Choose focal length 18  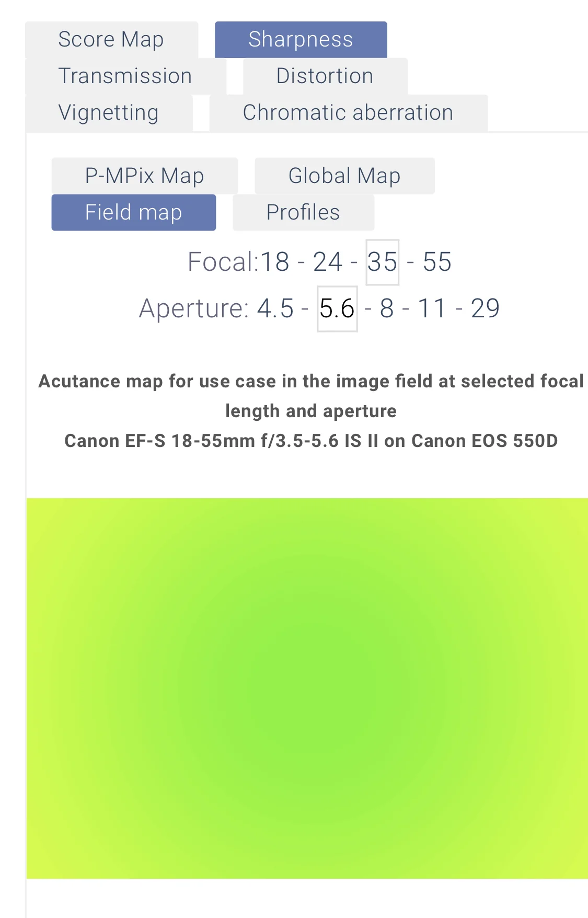coord(275,262)
